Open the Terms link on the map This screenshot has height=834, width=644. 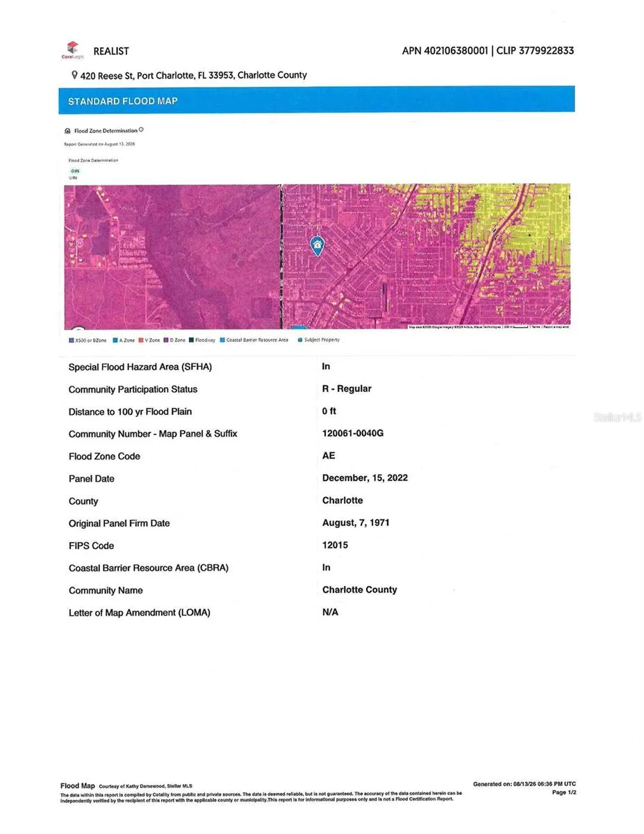(x=536, y=327)
